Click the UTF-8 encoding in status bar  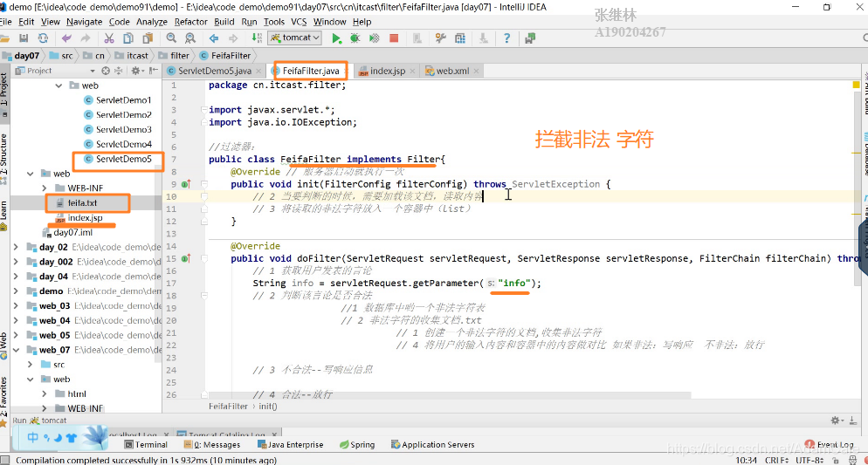pos(811,460)
